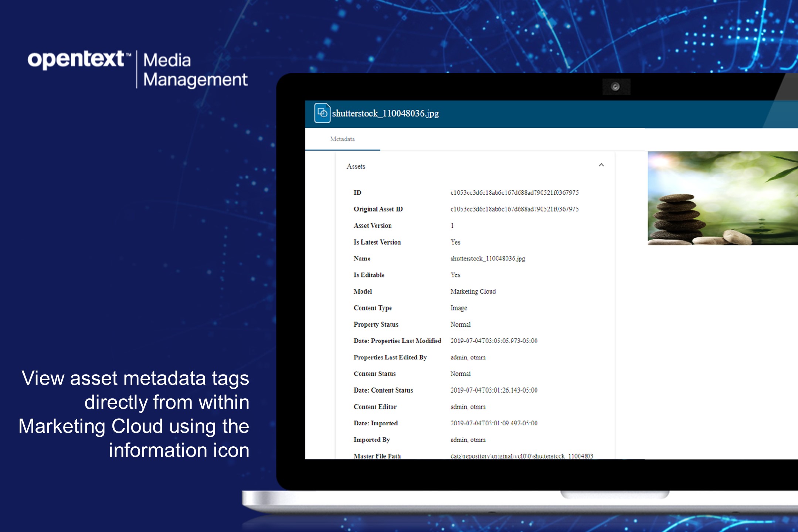Collapse the Assets metadata section

pyautogui.click(x=602, y=166)
